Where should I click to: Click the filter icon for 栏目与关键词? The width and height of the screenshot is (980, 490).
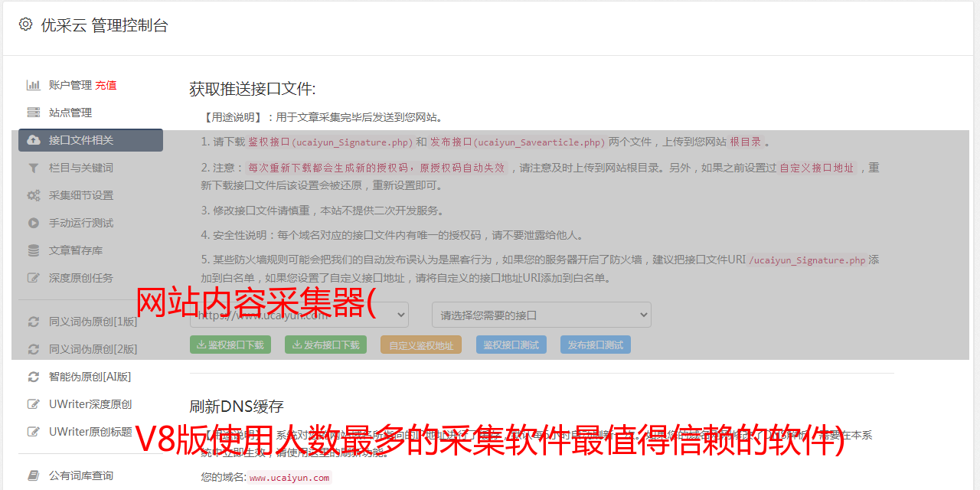tap(34, 168)
